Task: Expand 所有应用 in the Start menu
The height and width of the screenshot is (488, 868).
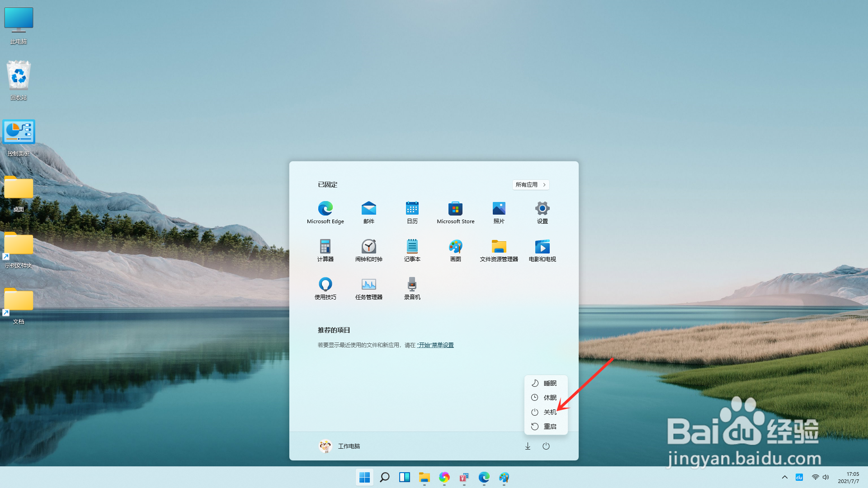Action: 530,184
